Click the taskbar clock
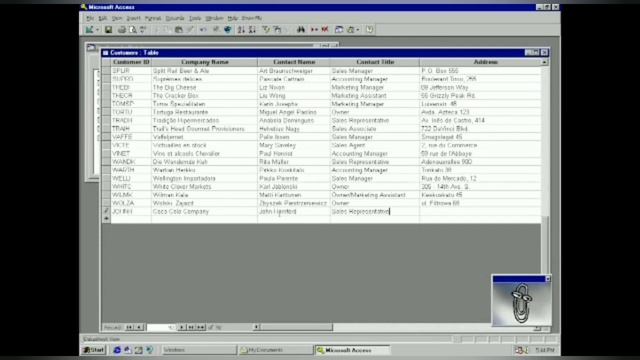Viewport: 640px width, 360px height. 545,350
